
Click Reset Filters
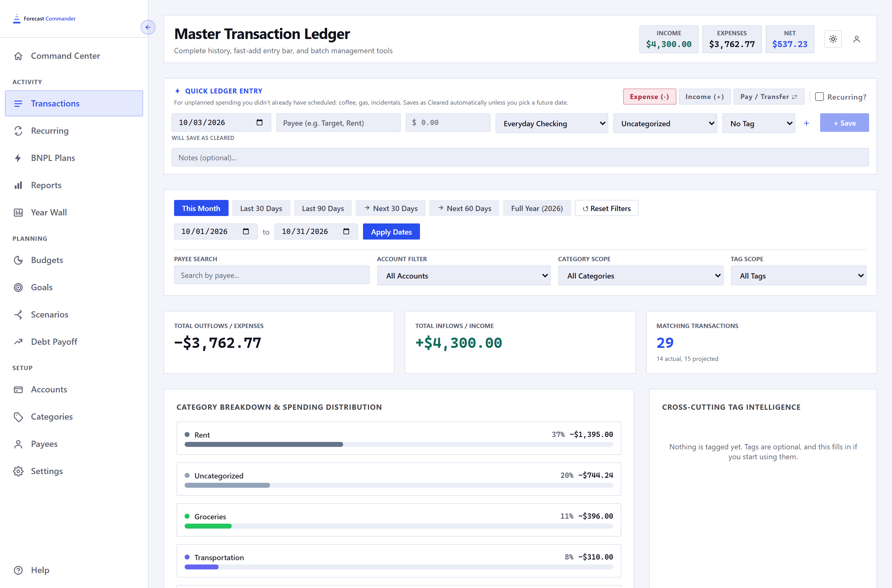click(x=606, y=208)
